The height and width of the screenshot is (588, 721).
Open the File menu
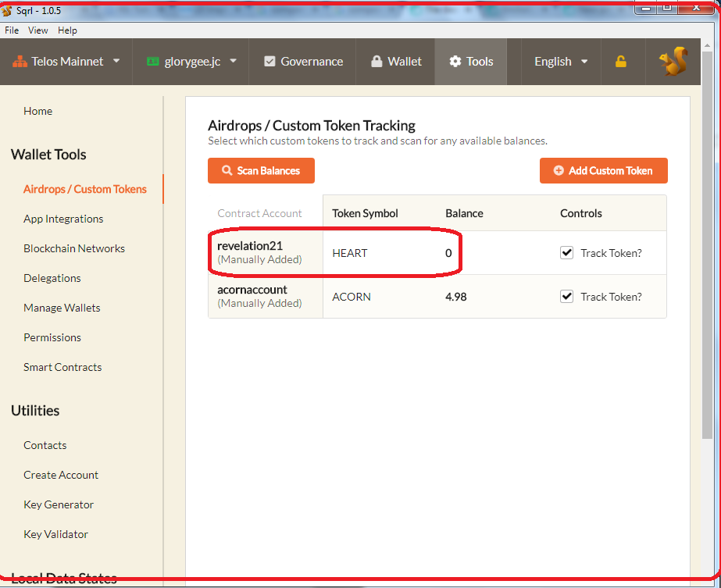[x=12, y=30]
